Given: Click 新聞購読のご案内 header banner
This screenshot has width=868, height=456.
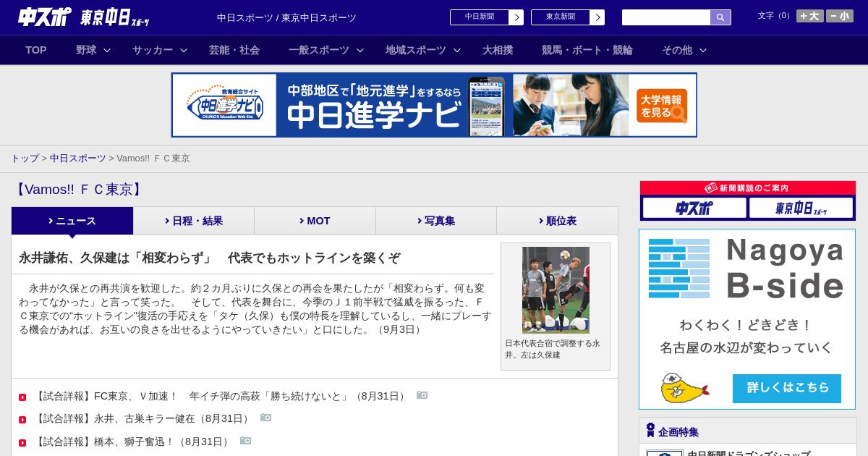Looking at the screenshot, I should click(x=748, y=187).
